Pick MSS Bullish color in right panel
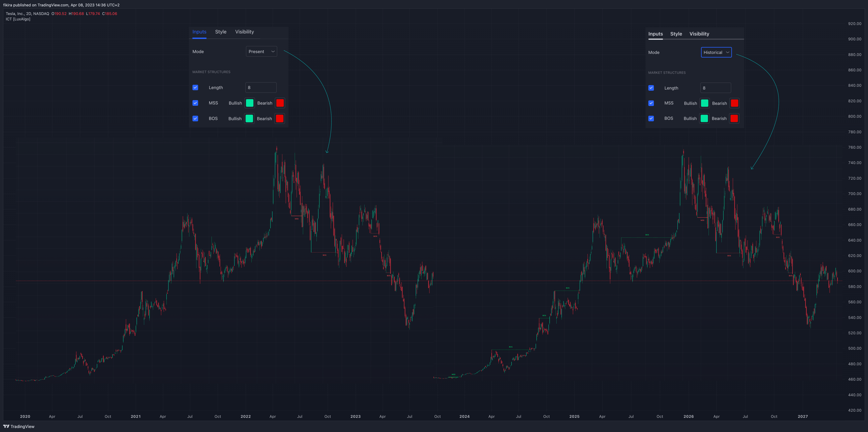868x432 pixels. click(x=705, y=103)
